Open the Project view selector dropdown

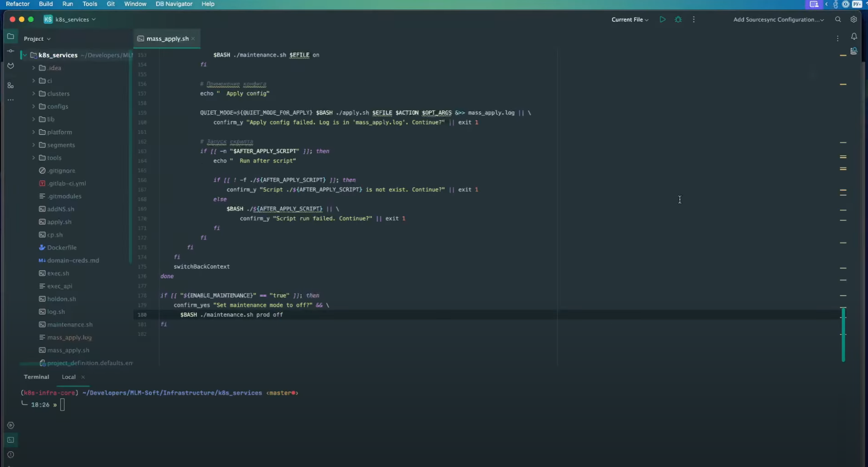click(37, 39)
